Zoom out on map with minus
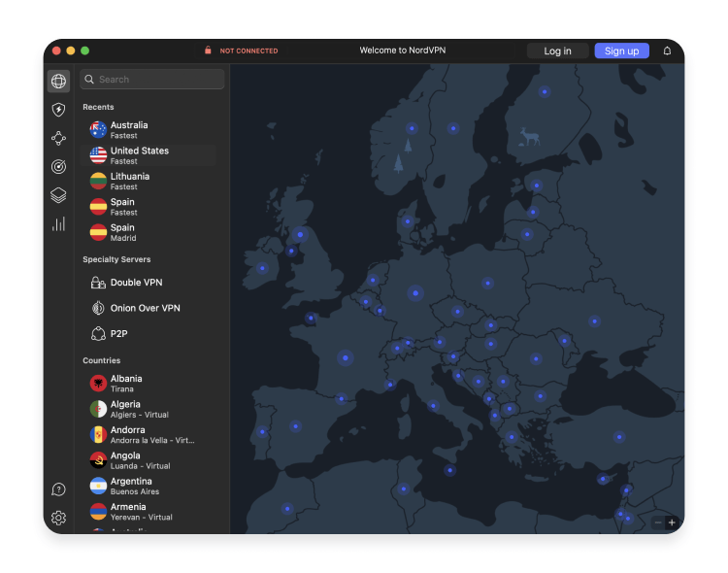Image resolution: width=728 pixels, height=573 pixels. [657, 522]
